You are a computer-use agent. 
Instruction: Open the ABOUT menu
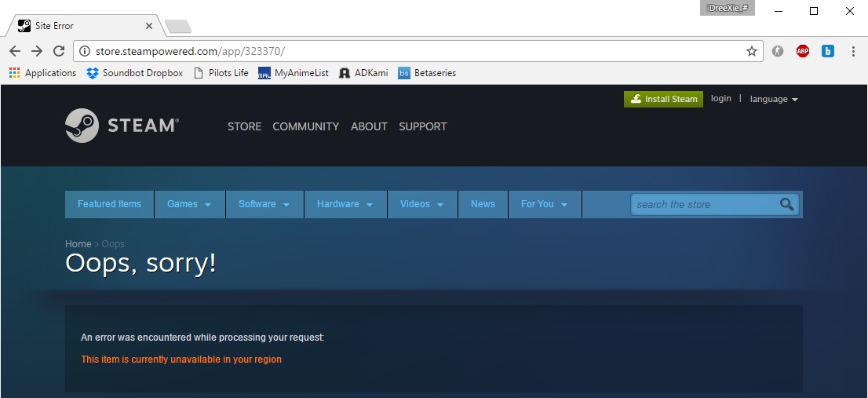point(369,126)
